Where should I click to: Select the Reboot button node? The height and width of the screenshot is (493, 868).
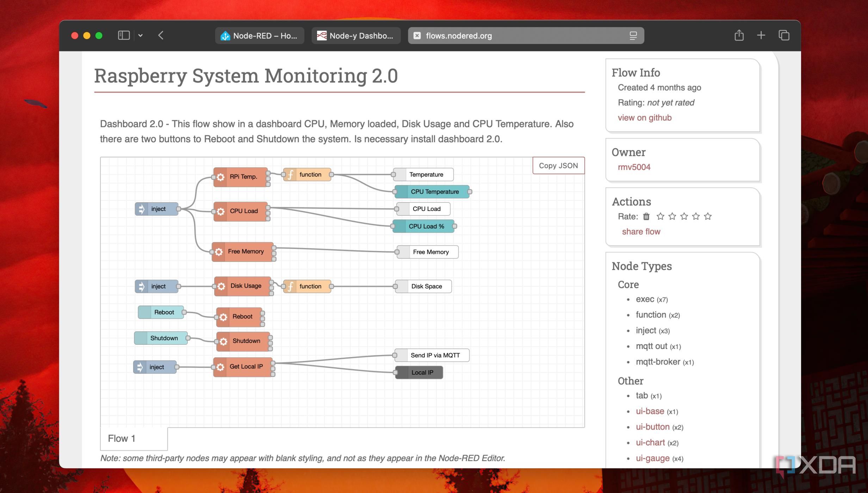pos(161,312)
